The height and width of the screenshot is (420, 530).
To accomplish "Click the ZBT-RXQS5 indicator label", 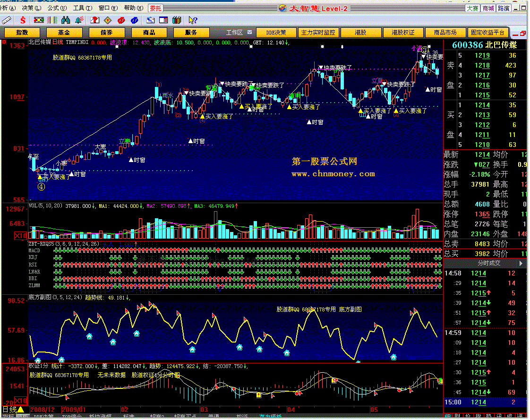I will (64, 244).
